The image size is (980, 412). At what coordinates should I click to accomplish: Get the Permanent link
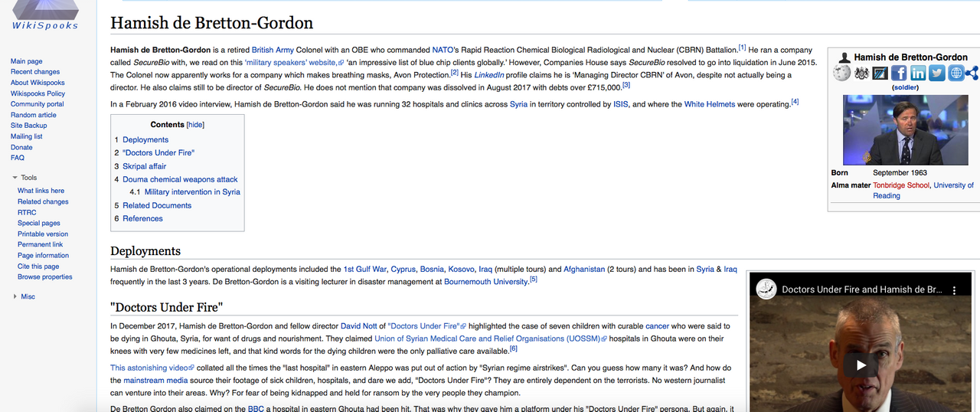click(41, 244)
